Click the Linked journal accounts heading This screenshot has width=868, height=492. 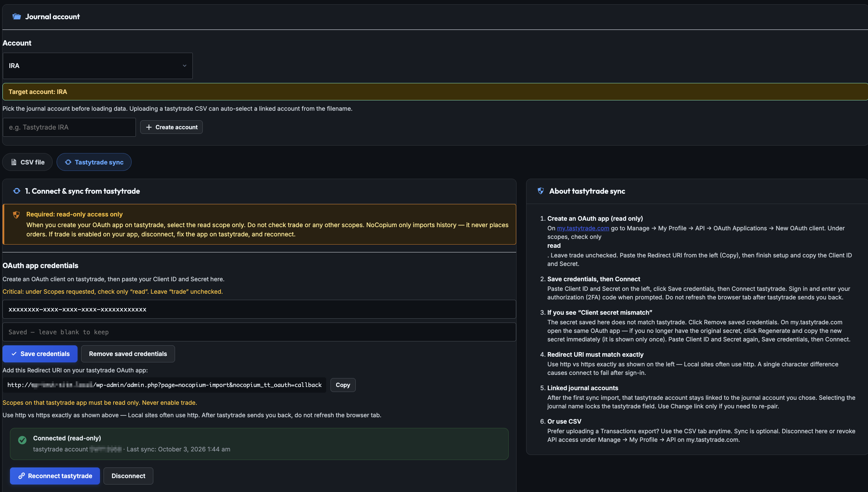583,388
